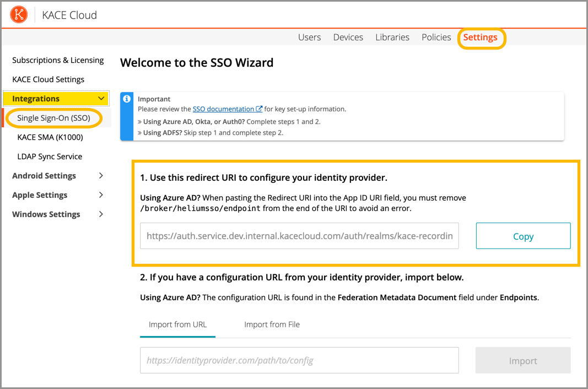Click the blue info icon in Important notice
588x389 pixels.
point(127,99)
